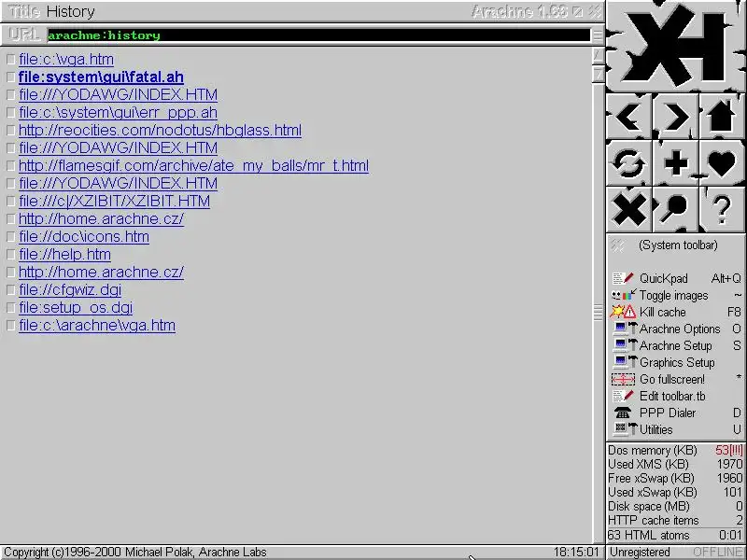
Task: Click the URL field showing arachne:history
Action: pyautogui.click(x=318, y=35)
